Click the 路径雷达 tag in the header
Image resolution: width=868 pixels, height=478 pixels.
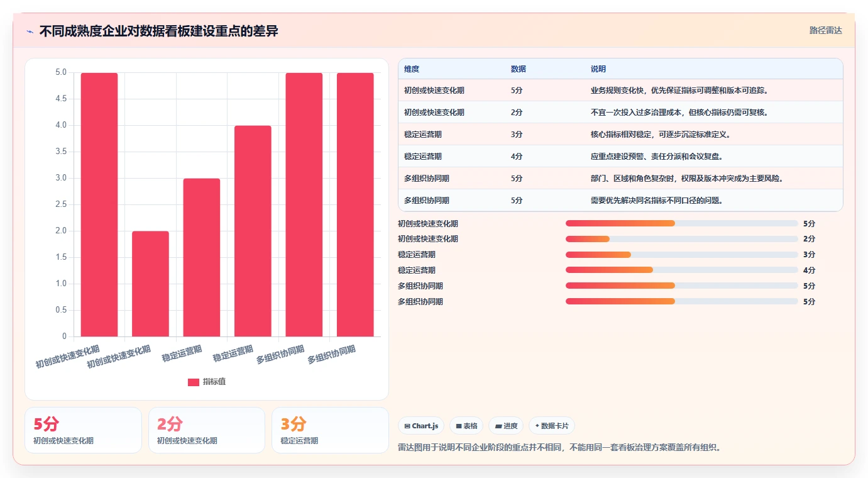(825, 30)
